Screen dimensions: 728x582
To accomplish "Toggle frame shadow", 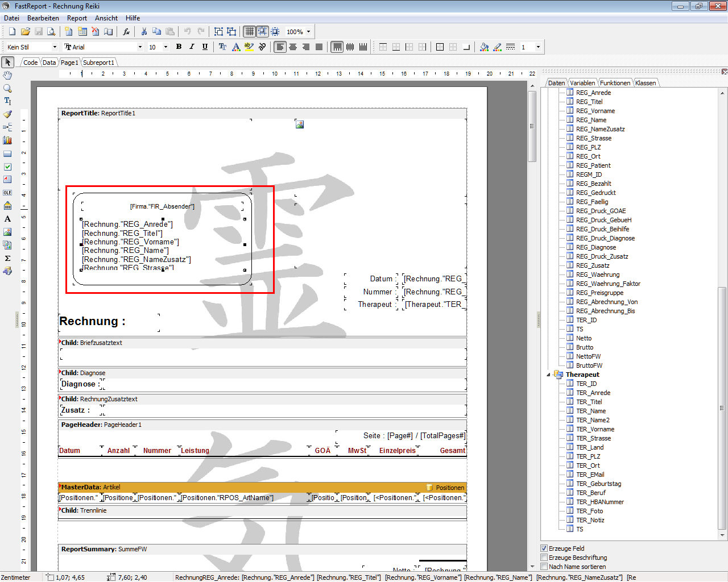I will click(x=466, y=47).
